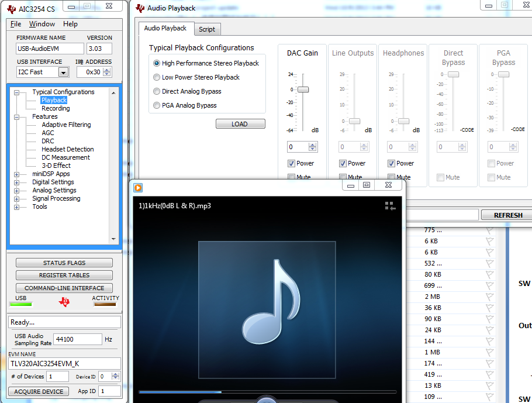Open the File menu
This screenshot has width=532, height=403.
tap(16, 24)
